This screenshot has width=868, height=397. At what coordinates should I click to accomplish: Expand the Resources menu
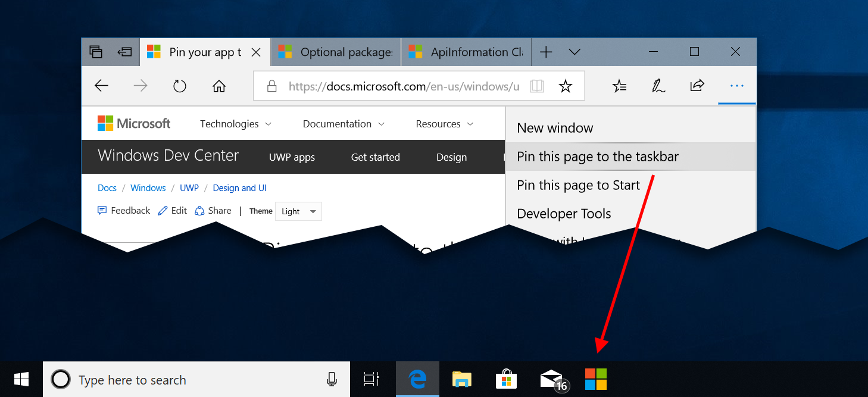click(445, 124)
